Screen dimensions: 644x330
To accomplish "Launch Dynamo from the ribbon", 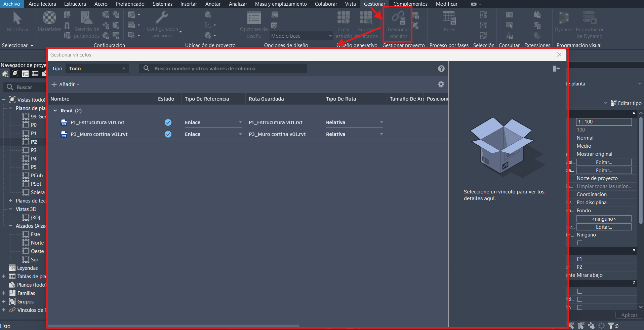I will [564, 19].
